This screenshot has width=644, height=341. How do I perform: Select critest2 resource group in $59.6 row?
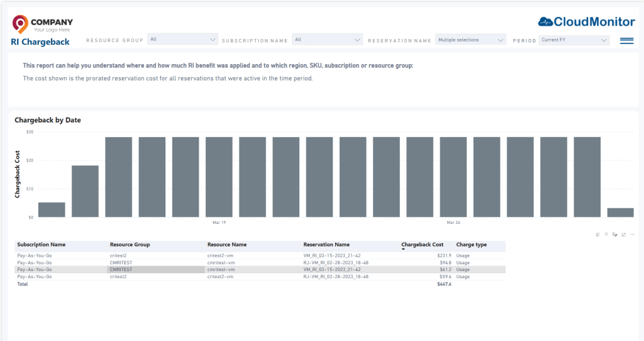118,276
